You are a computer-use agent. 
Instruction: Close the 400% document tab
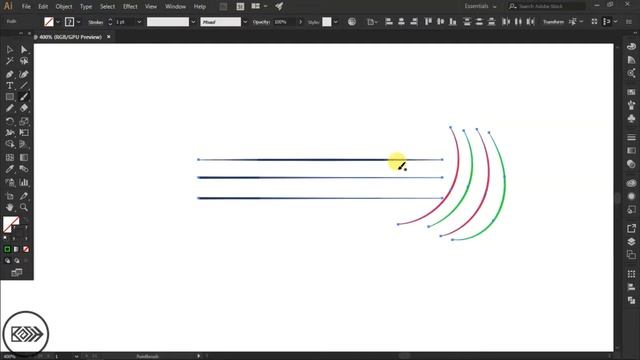point(109,37)
